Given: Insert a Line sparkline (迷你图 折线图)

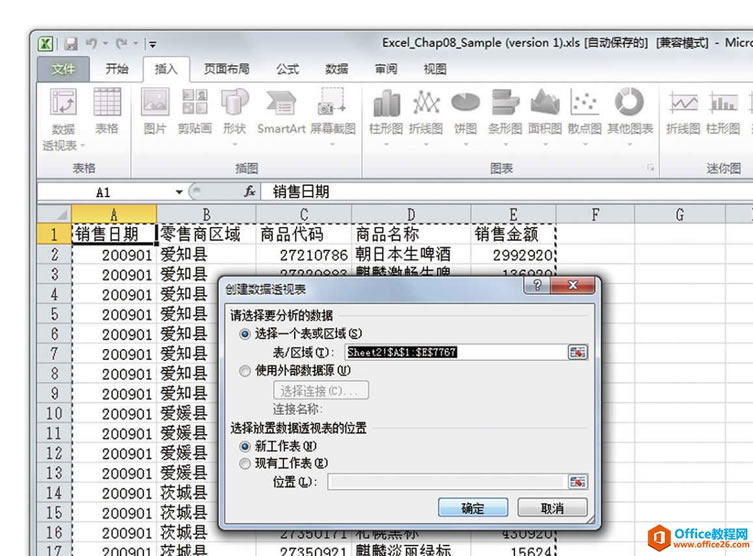Looking at the screenshot, I should coord(683,102).
